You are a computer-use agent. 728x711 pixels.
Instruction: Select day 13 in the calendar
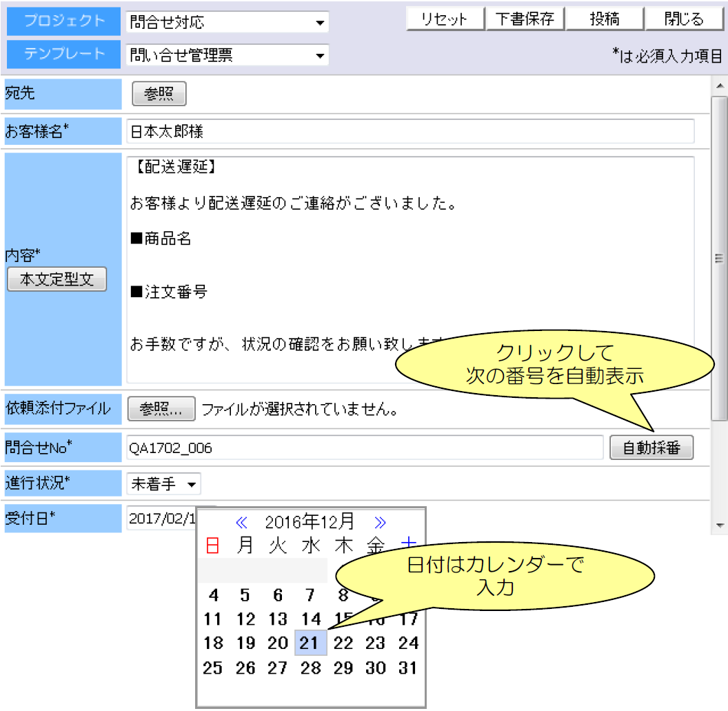278,619
